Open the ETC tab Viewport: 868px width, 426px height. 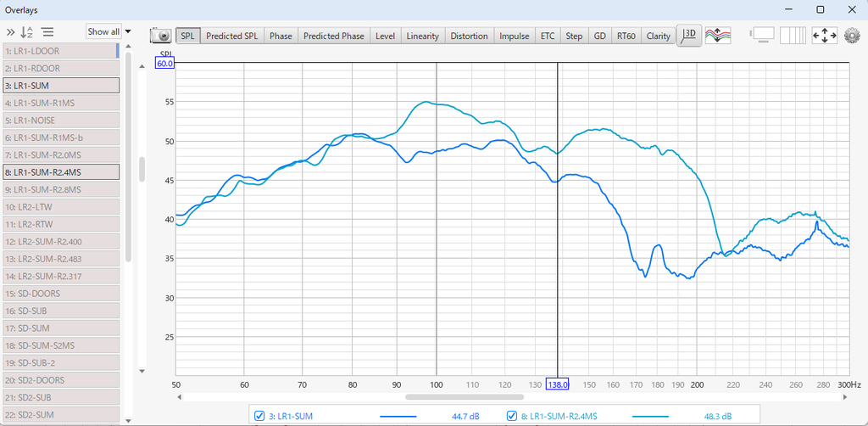coord(548,36)
